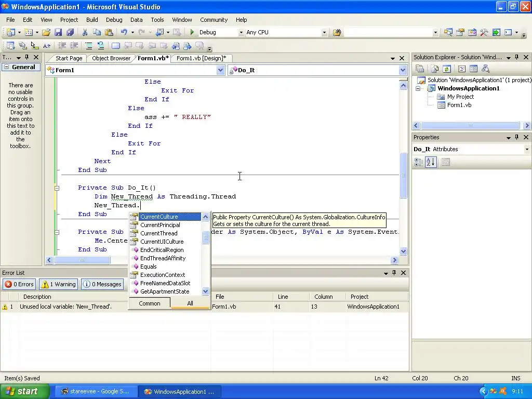Image resolution: width=532 pixels, height=399 pixels.
Task: Click the code editor vertical scrollbar thumb
Action: click(x=403, y=175)
